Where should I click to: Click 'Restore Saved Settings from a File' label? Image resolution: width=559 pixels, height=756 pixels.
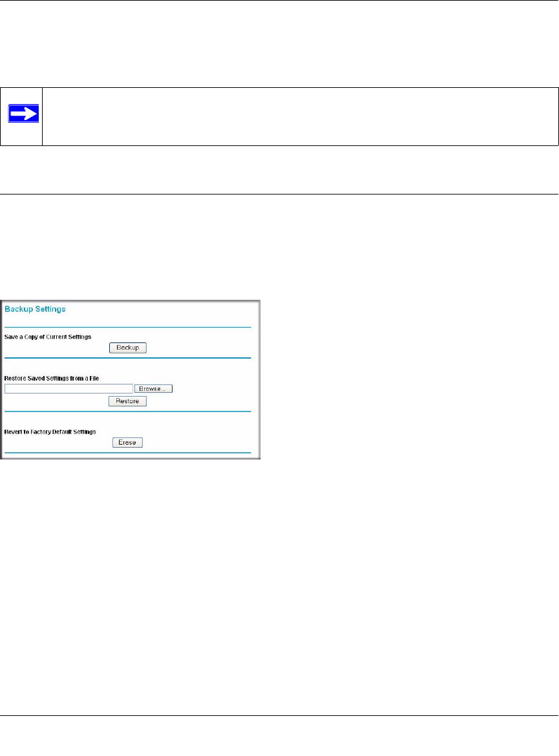pos(52,379)
